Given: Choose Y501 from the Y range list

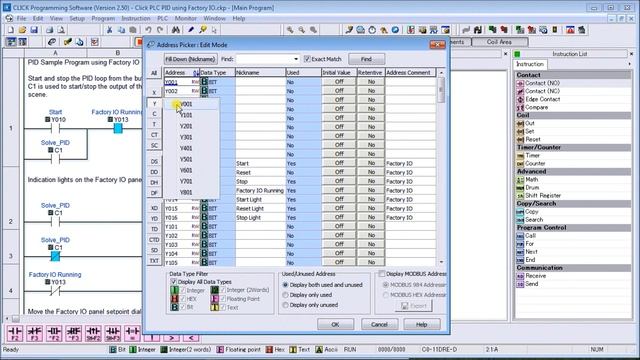Looking at the screenshot, I should pos(186,159).
